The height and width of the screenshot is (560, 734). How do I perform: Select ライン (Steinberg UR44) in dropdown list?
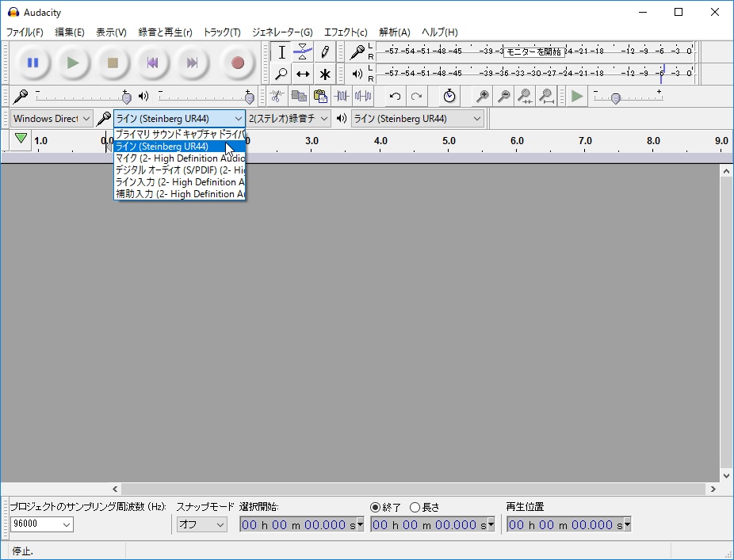pyautogui.click(x=180, y=146)
